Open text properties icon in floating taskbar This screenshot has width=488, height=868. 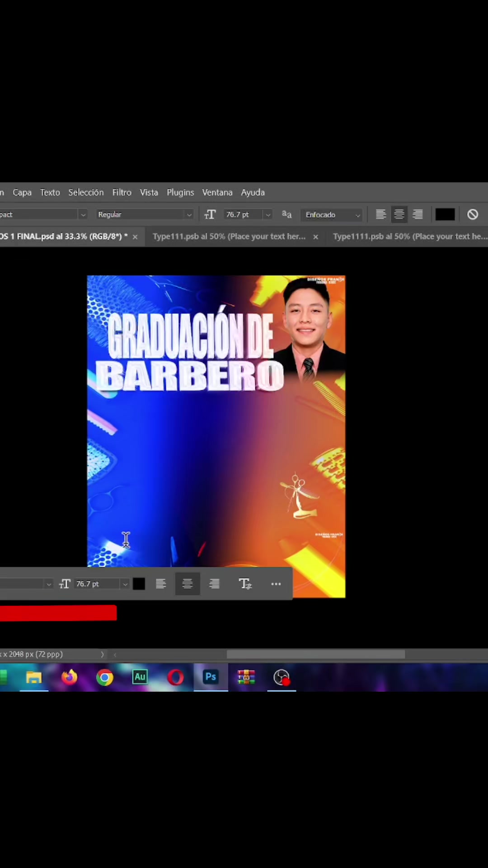[245, 584]
